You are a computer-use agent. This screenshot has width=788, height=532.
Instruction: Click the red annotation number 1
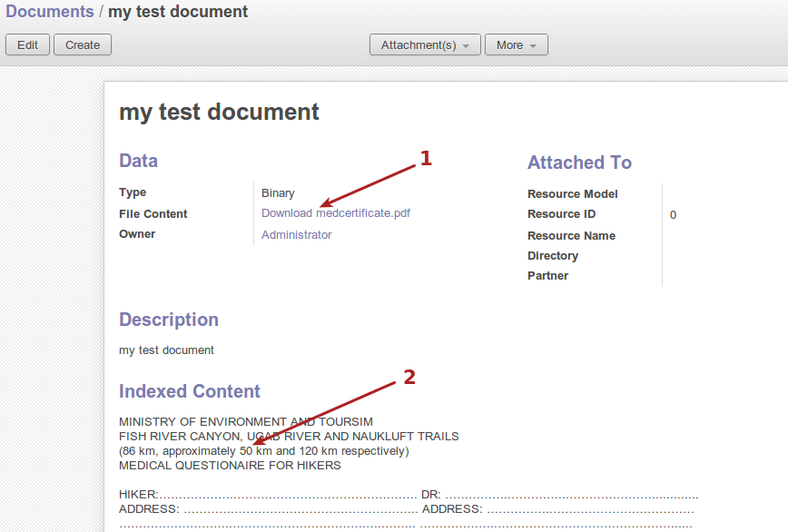coord(425,159)
